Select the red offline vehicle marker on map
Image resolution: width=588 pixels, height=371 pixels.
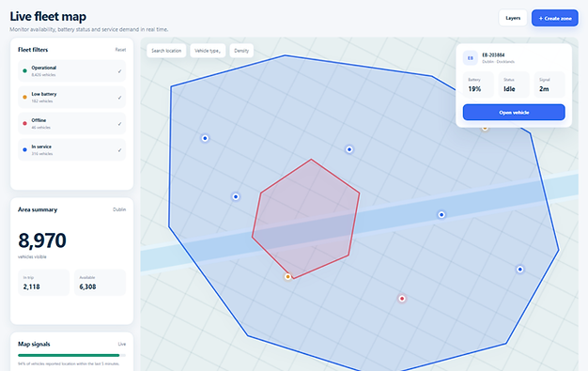coord(402,299)
